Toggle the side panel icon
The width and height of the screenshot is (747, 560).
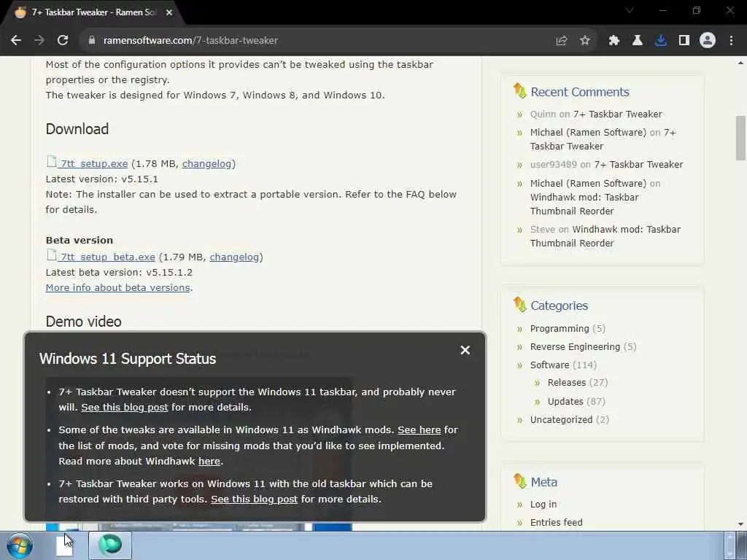point(684,41)
